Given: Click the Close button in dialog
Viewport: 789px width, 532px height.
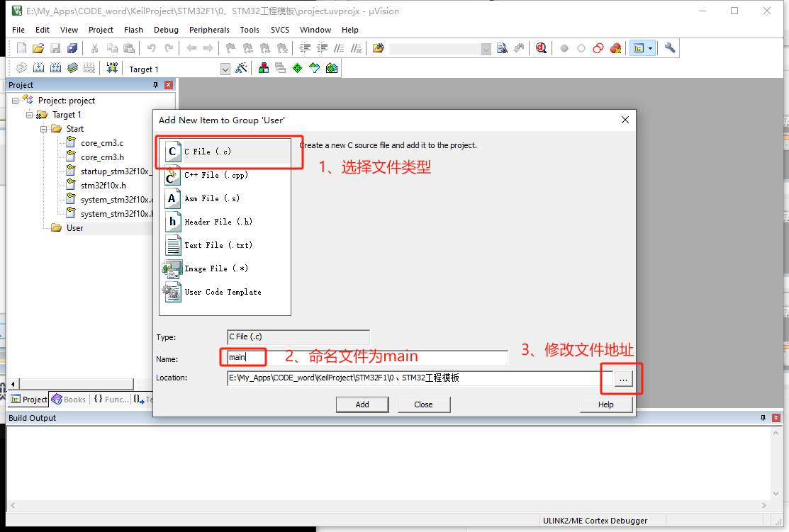Looking at the screenshot, I should (x=424, y=404).
